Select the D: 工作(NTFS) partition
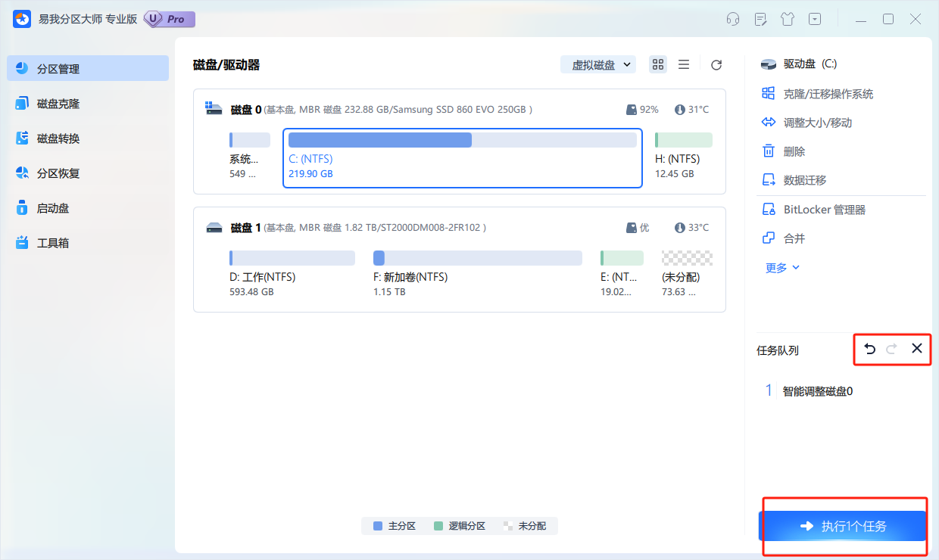The image size is (939, 560). [292, 274]
